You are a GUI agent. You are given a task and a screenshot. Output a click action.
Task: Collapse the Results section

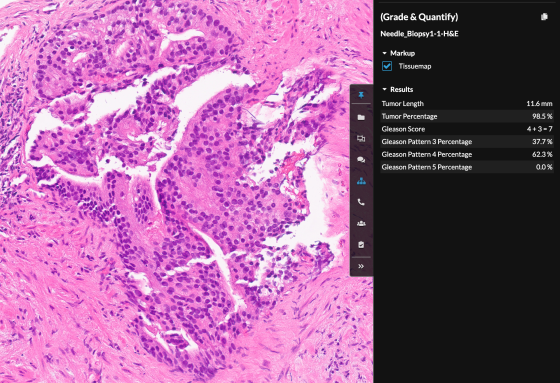(x=385, y=89)
